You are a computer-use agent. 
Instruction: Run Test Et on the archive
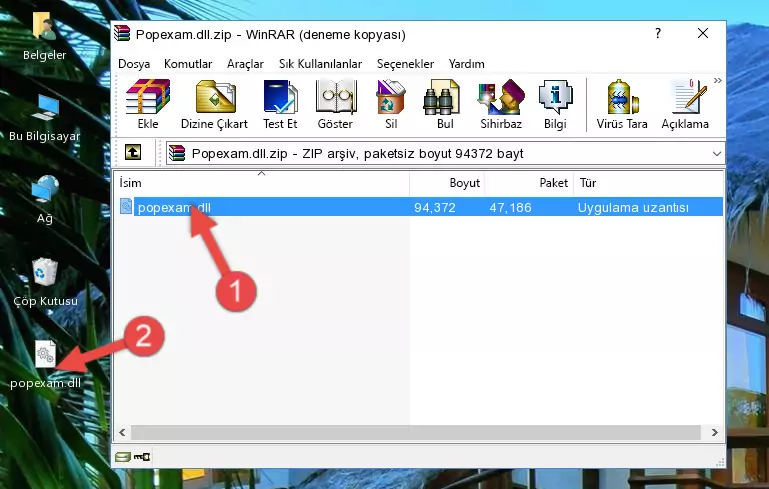coord(280,104)
